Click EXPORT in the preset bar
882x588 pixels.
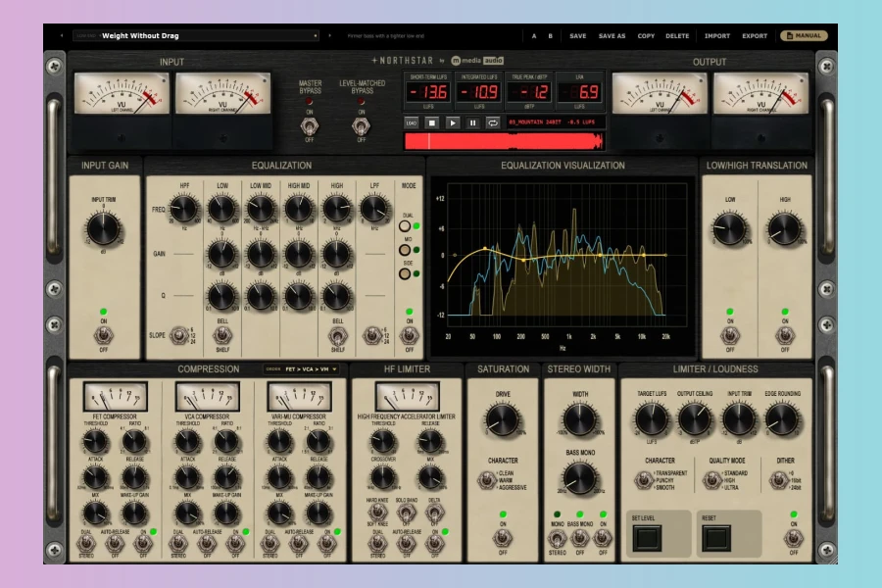755,36
